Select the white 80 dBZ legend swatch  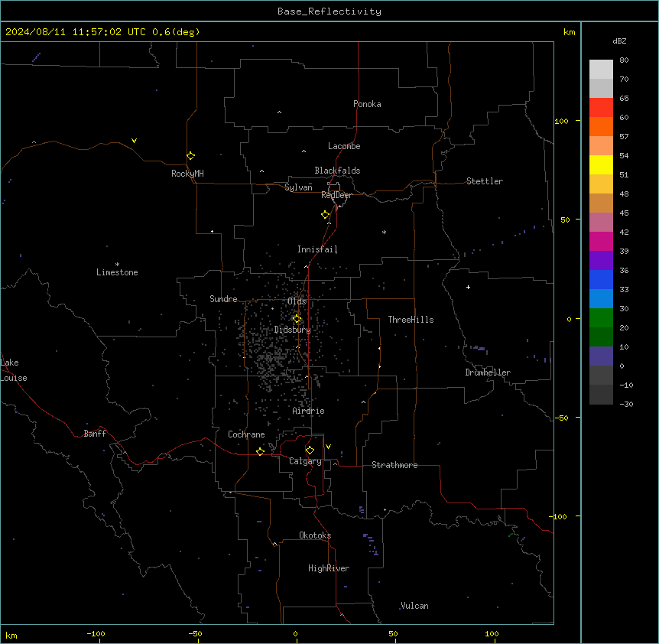coord(601,70)
